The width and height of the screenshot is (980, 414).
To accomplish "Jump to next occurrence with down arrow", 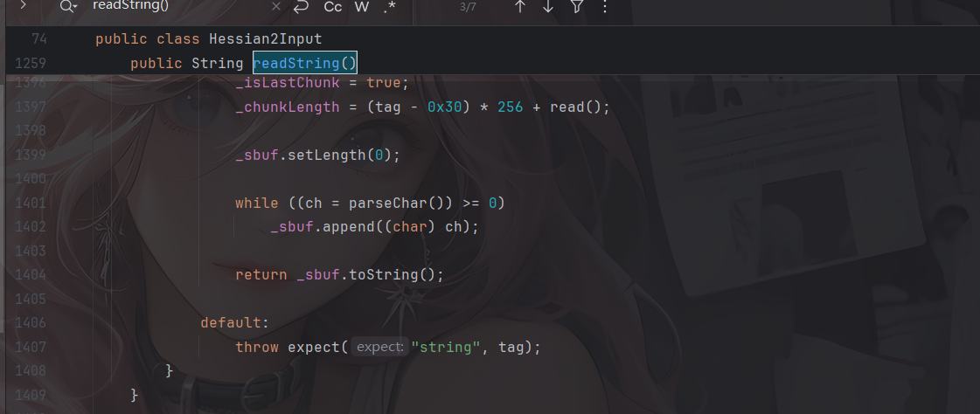I will [548, 6].
